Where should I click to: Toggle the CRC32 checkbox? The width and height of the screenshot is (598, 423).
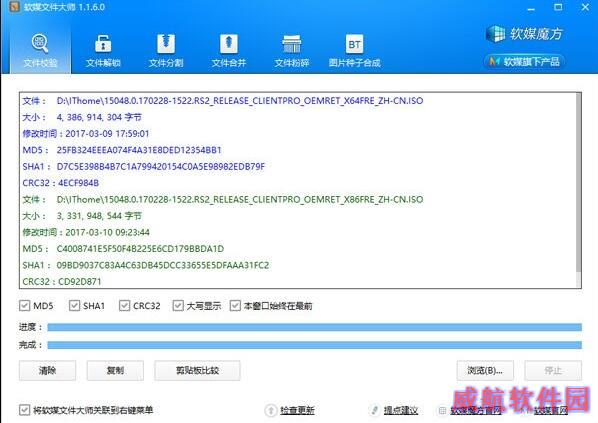(124, 306)
